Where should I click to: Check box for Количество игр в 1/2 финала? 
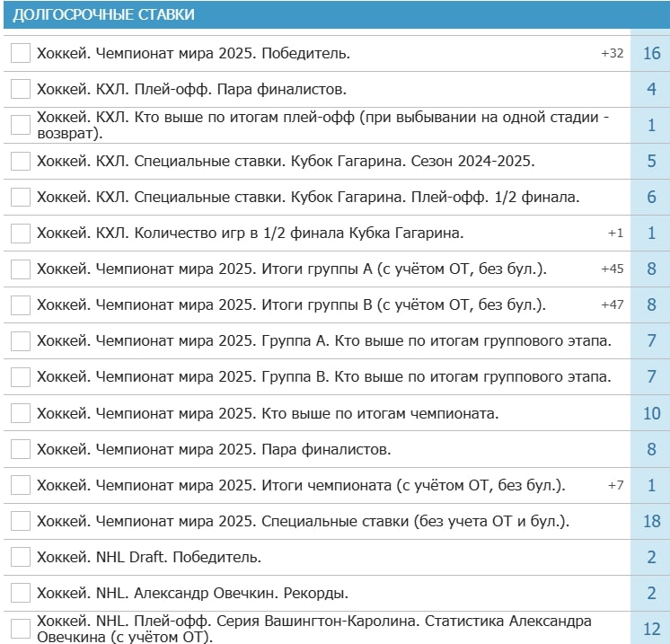[x=21, y=233]
